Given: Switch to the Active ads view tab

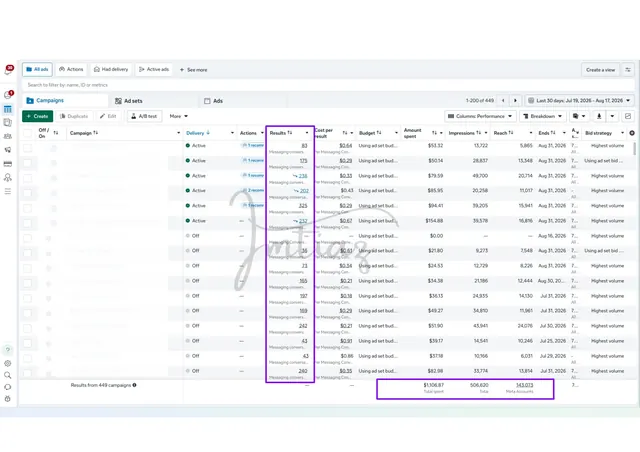Looking at the screenshot, I should click(154, 69).
